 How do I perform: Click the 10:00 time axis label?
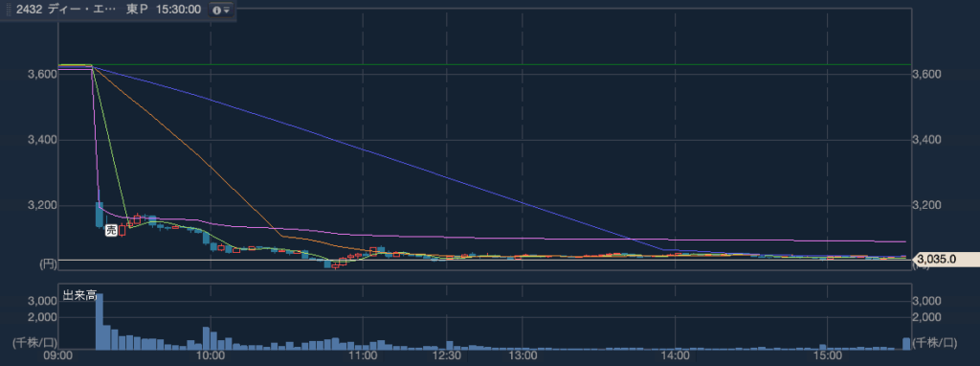click(x=211, y=356)
